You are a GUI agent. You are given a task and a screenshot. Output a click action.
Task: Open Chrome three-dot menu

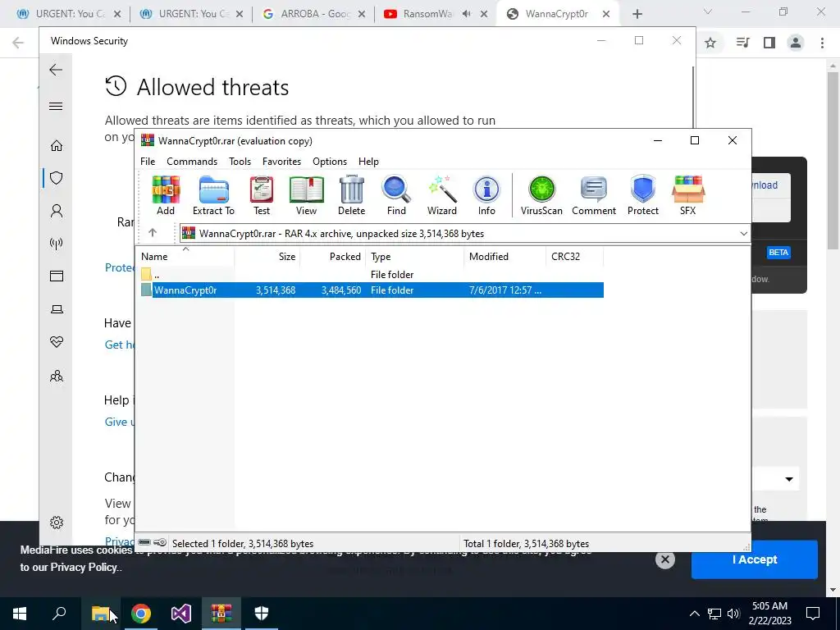point(822,43)
